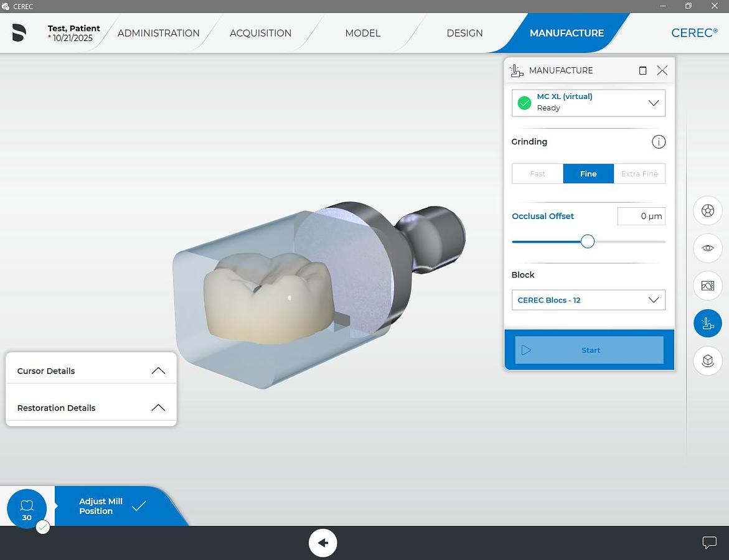Open the screenshot image tool icon

(707, 286)
